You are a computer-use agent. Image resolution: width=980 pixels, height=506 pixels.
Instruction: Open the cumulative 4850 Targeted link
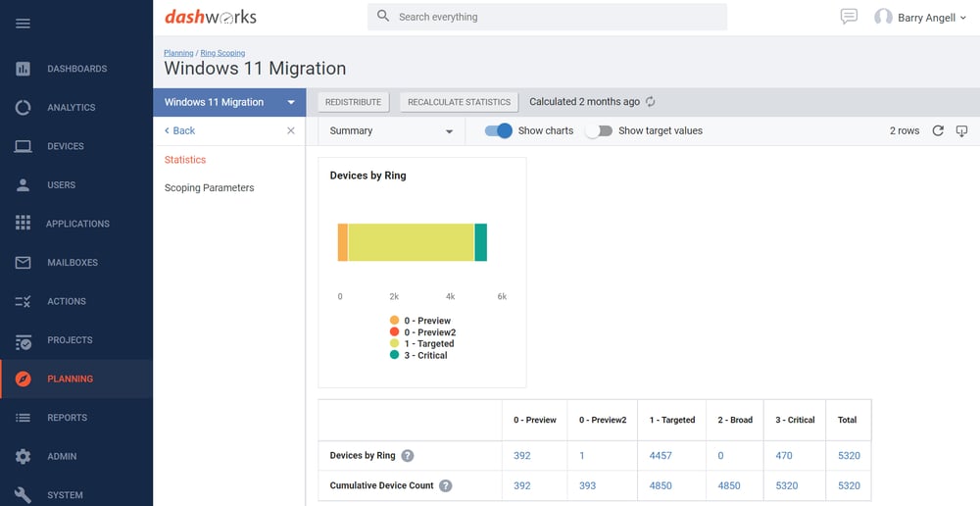(x=661, y=486)
